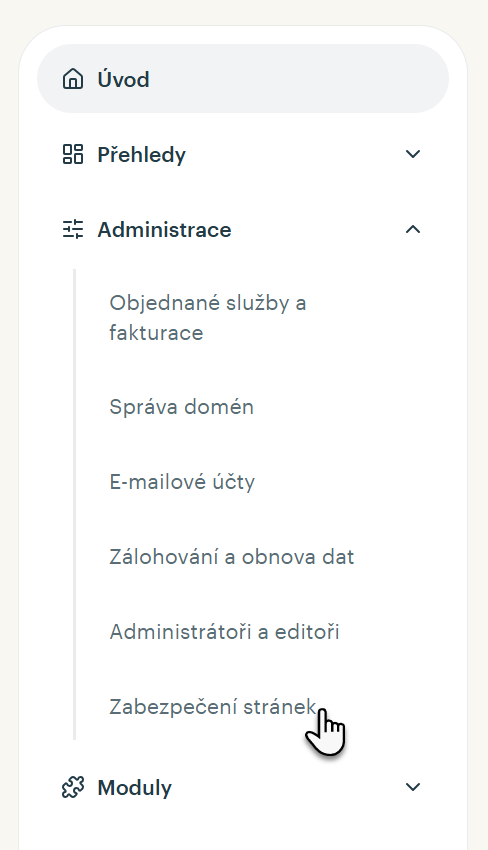The image size is (488, 850).
Task: Open Administrátoři a editoři
Action: click(x=224, y=632)
